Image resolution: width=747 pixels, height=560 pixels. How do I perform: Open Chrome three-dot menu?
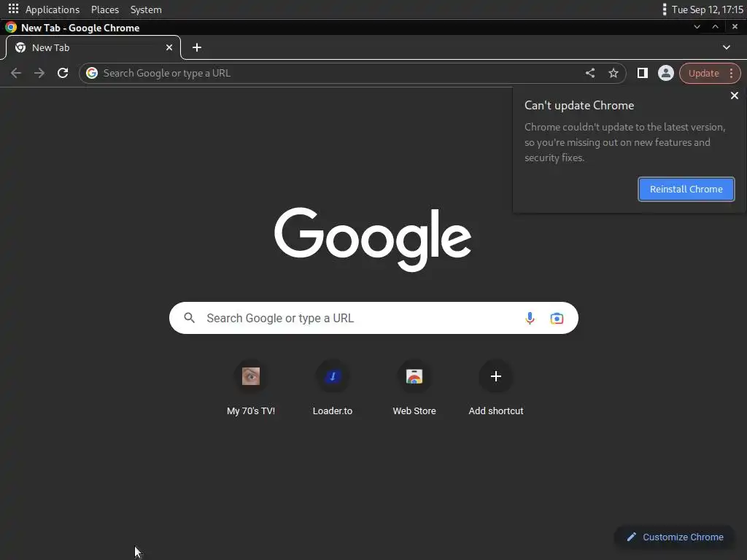click(731, 73)
